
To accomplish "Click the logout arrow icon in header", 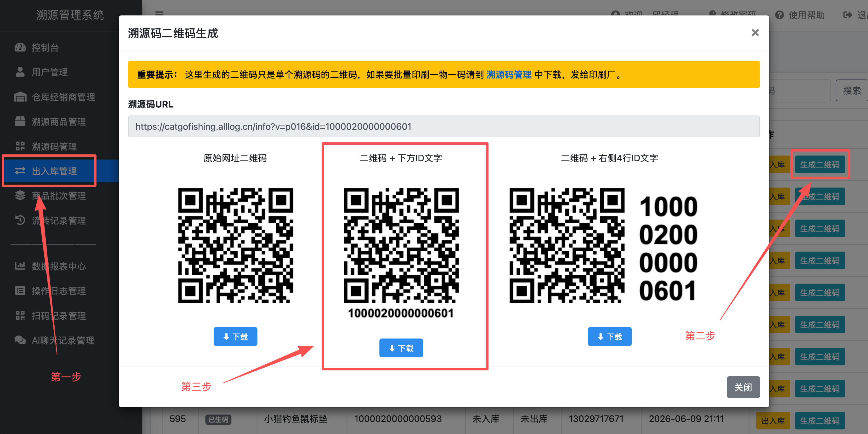I will (848, 15).
